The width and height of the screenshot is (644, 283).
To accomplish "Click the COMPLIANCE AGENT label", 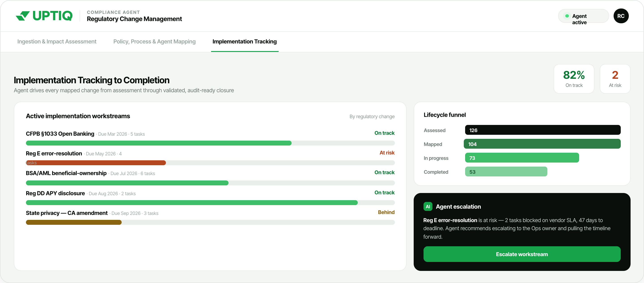I will click(x=113, y=12).
